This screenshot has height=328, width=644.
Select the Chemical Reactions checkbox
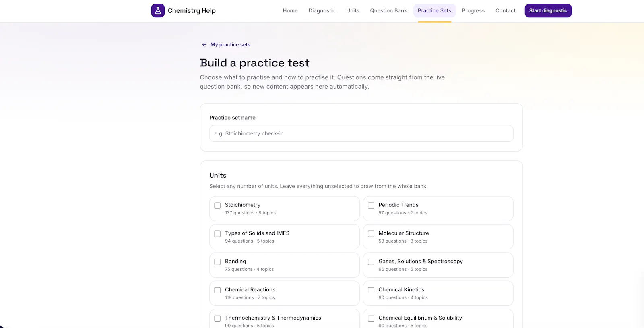217,290
